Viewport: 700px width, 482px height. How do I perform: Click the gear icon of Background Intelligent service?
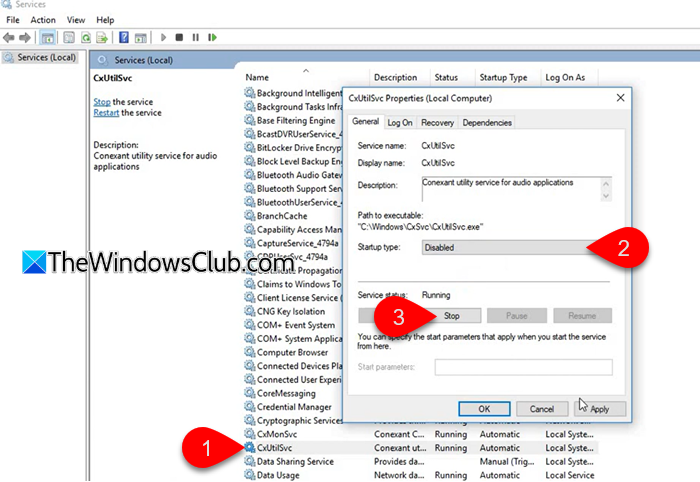[x=250, y=93]
